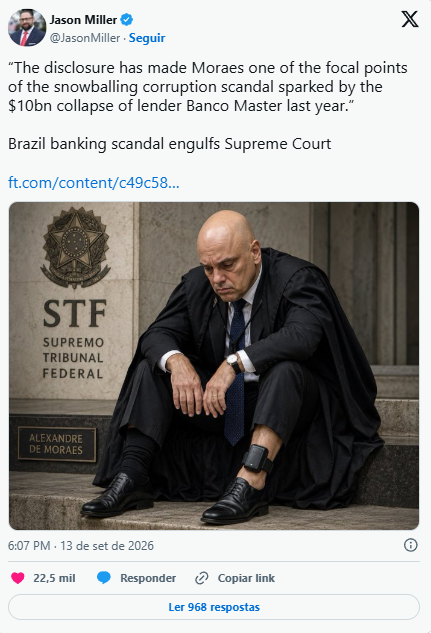Viewport: 431px width, 633px height.
Task: Click the 6:07 PM timestamp
Action: pyautogui.click(x=29, y=546)
